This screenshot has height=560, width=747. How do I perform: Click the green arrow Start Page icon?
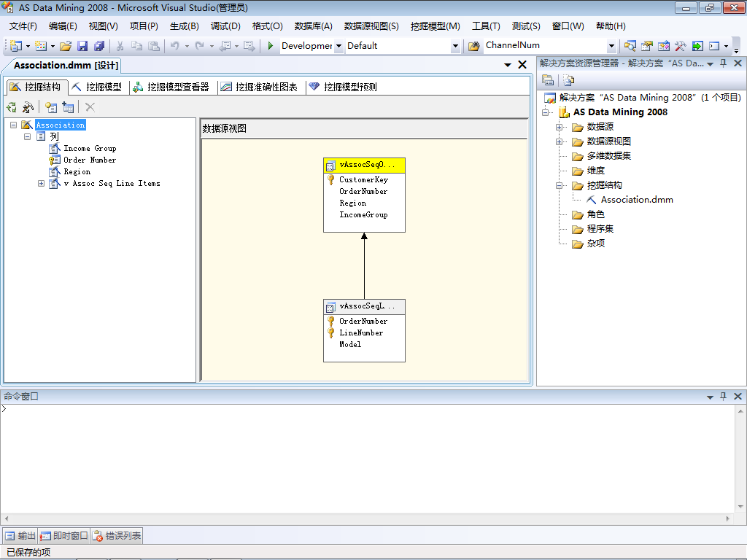697,46
